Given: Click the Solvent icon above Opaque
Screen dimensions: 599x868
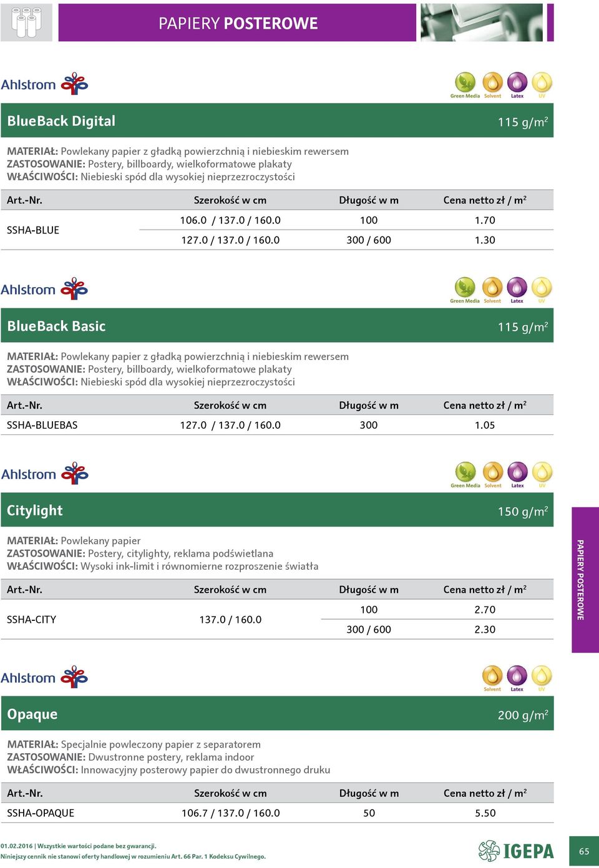Looking at the screenshot, I should click(492, 678).
